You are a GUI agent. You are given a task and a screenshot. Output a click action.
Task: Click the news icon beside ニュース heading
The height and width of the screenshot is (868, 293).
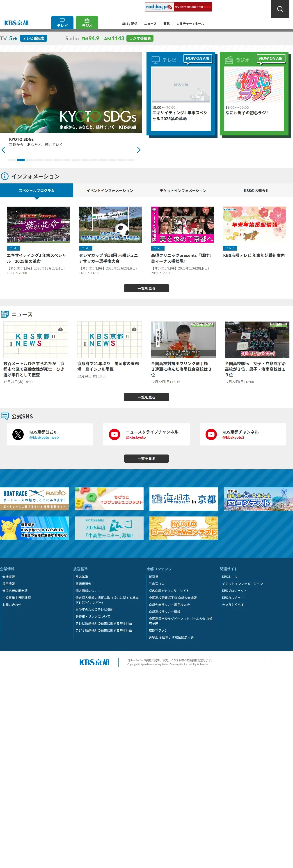coord(5,314)
